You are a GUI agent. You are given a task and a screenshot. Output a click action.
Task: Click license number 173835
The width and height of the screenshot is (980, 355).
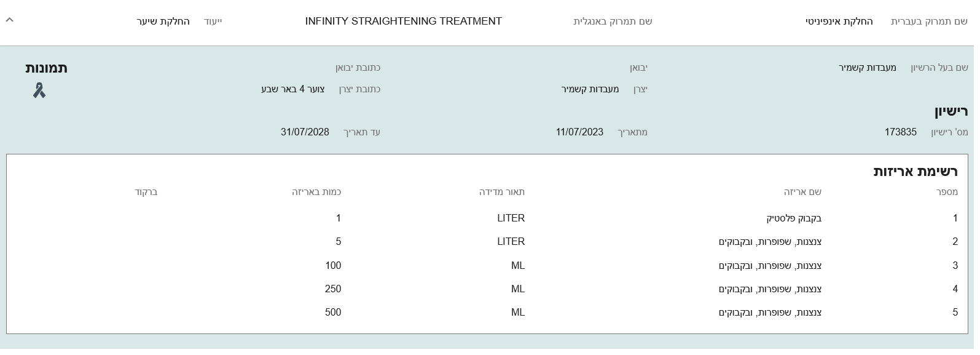900,132
